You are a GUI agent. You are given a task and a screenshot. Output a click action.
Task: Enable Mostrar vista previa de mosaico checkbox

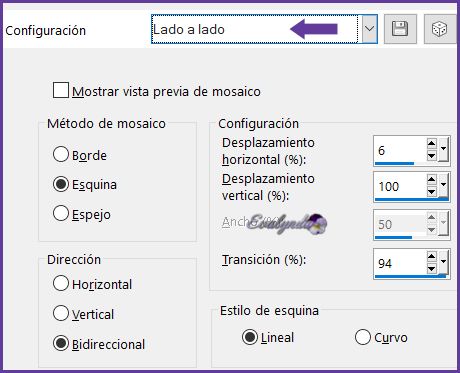tap(61, 90)
